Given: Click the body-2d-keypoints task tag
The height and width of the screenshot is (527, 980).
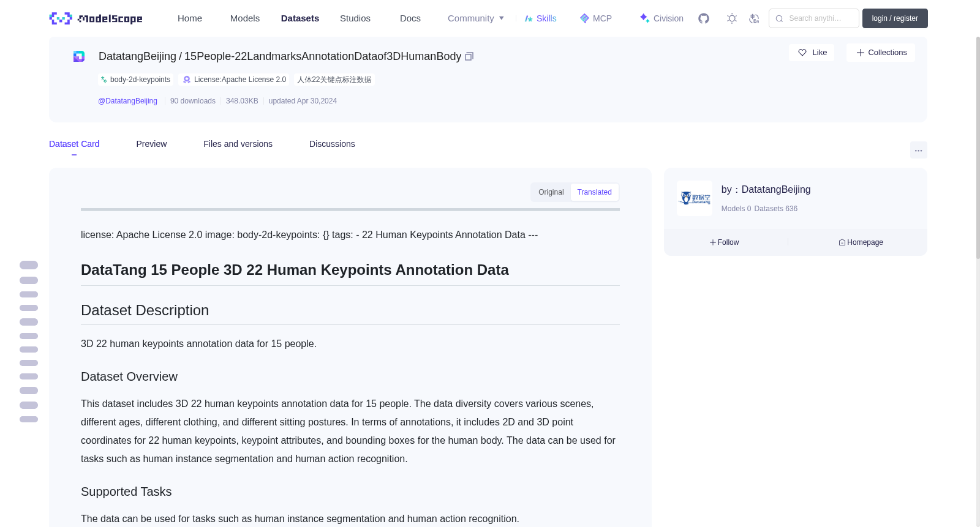Looking at the screenshot, I should pyautogui.click(x=135, y=80).
